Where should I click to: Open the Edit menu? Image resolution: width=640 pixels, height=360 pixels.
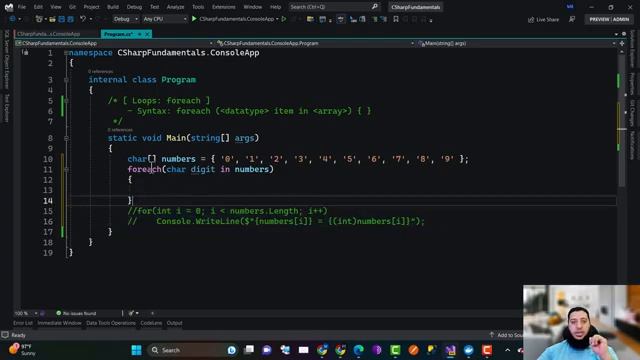pyautogui.click(x=38, y=7)
